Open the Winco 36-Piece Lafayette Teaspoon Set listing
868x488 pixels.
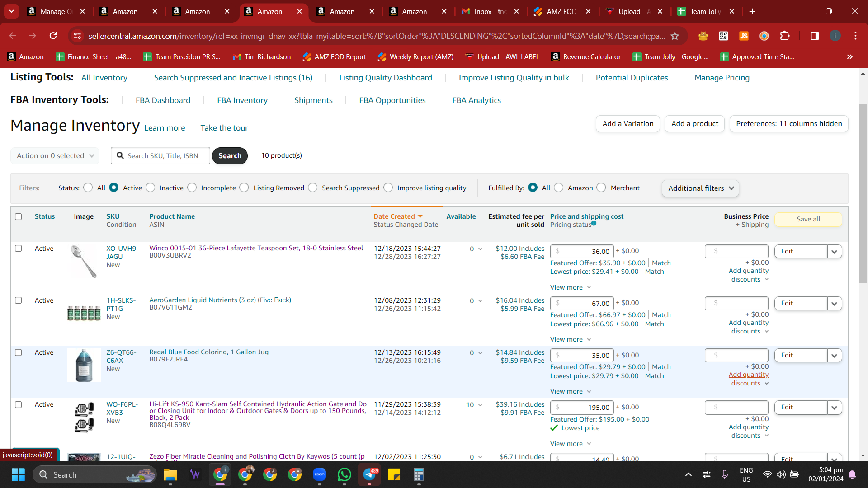pos(256,248)
